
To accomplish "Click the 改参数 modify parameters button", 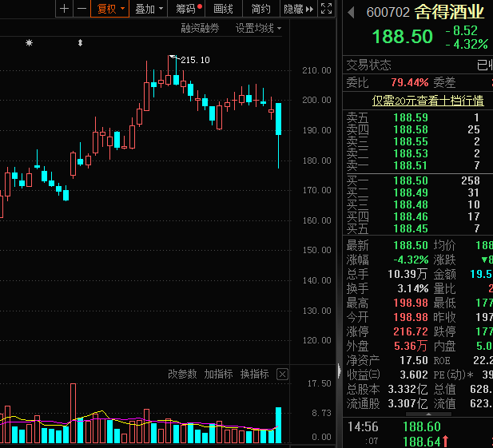I will click(182, 374).
